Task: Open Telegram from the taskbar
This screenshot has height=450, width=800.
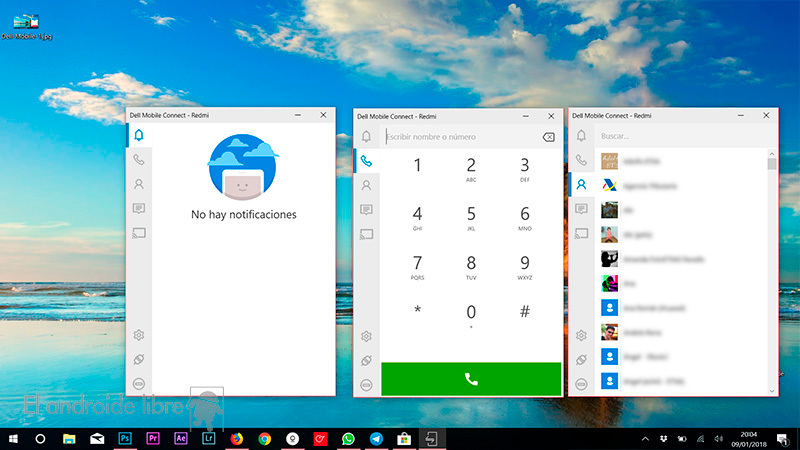Action: coord(376,439)
